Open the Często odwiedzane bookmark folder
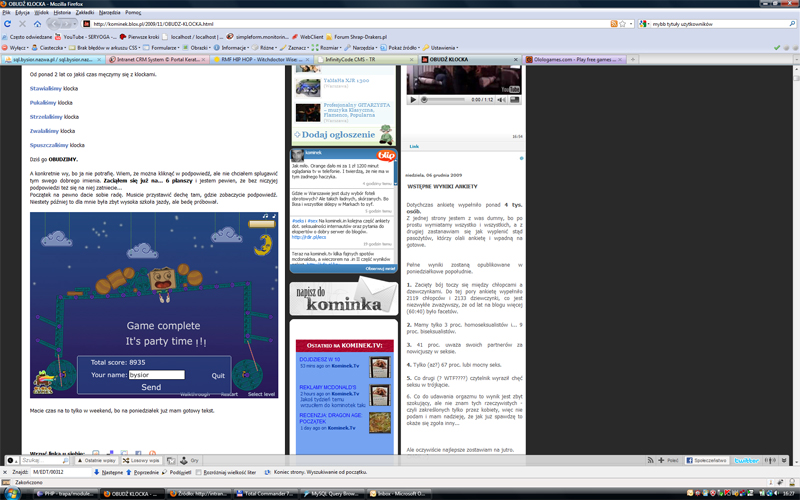The height and width of the screenshot is (500, 800). [27, 37]
